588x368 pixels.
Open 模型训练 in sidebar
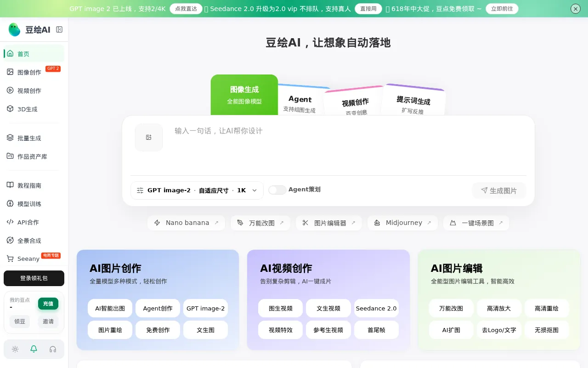[34, 204]
